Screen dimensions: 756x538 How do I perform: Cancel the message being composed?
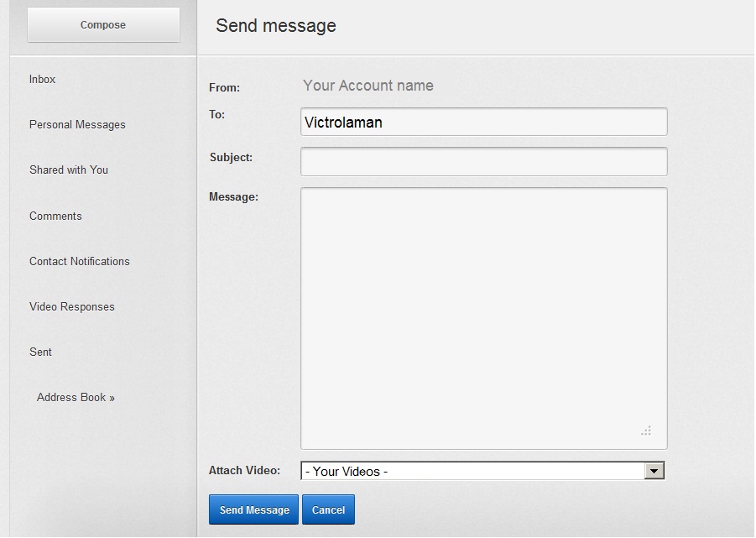point(328,509)
